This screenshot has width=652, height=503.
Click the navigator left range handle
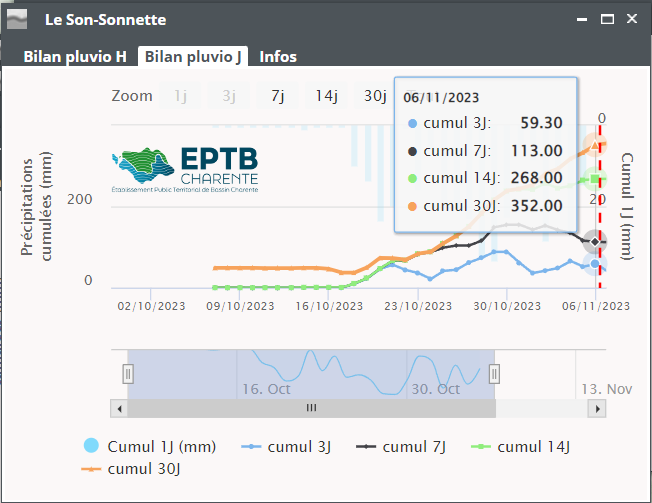point(128,374)
